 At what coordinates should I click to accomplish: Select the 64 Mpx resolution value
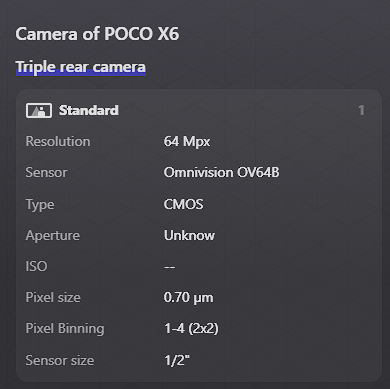187,141
